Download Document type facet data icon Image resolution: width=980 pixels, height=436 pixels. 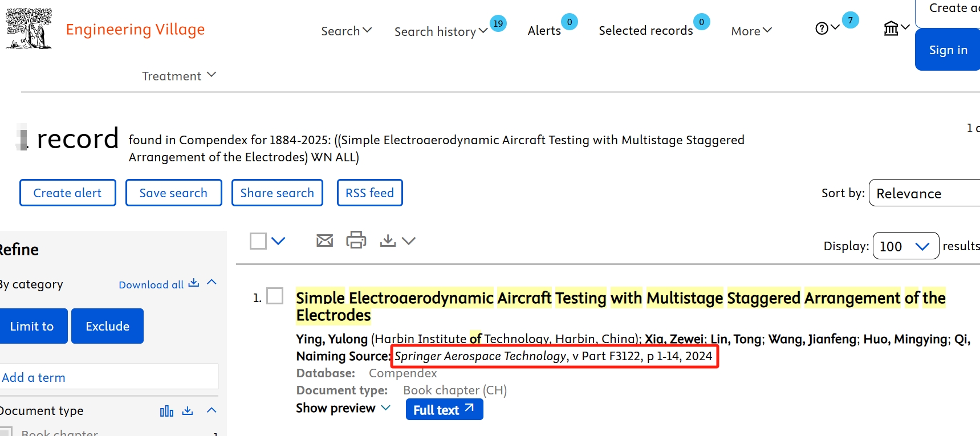[188, 411]
